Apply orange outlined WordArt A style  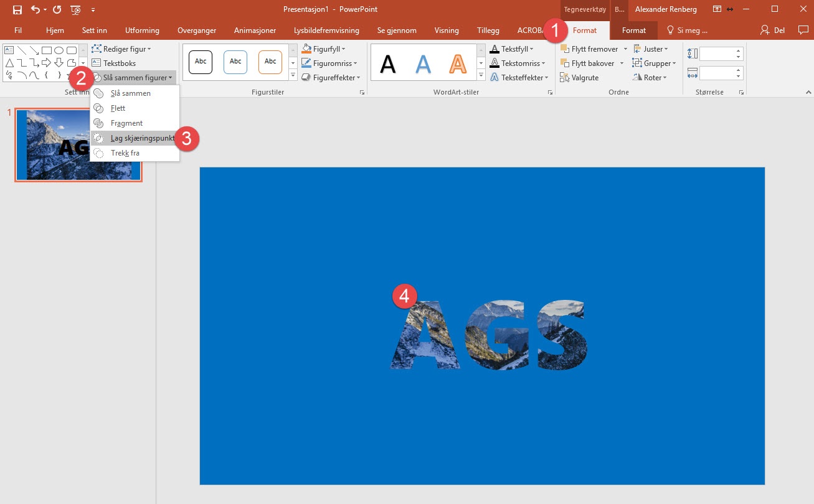tap(458, 63)
